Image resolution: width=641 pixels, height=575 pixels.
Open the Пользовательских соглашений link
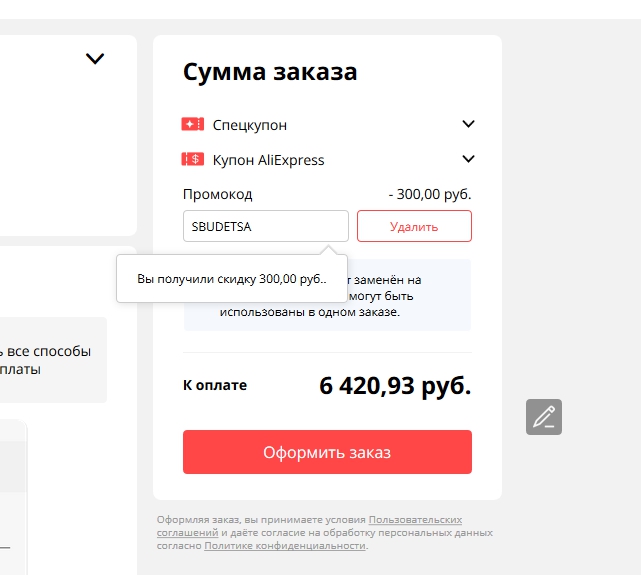point(415,520)
